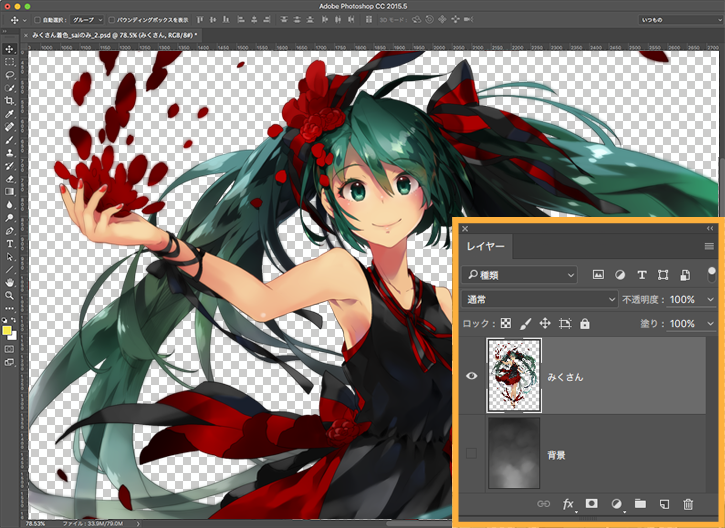
Task: Filter layers by adjustment layers
Action: click(x=620, y=275)
